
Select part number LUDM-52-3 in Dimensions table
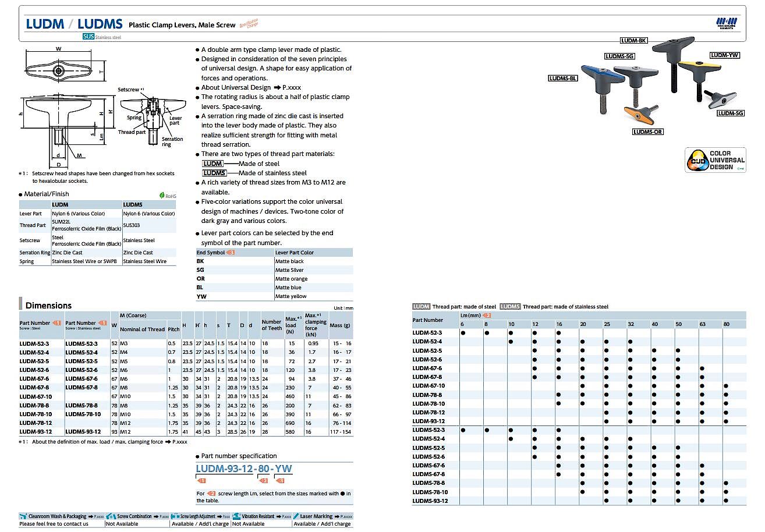coord(34,343)
